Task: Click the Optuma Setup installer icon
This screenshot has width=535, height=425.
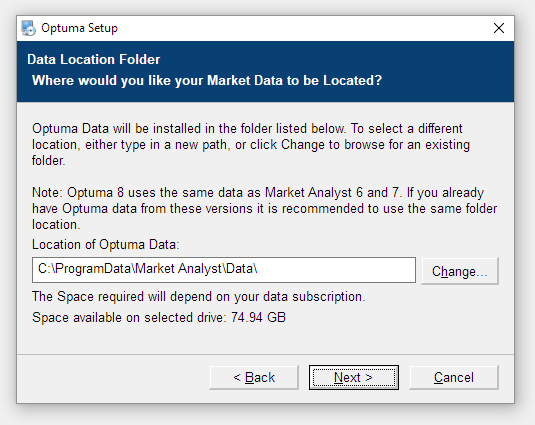Action: pos(28,28)
